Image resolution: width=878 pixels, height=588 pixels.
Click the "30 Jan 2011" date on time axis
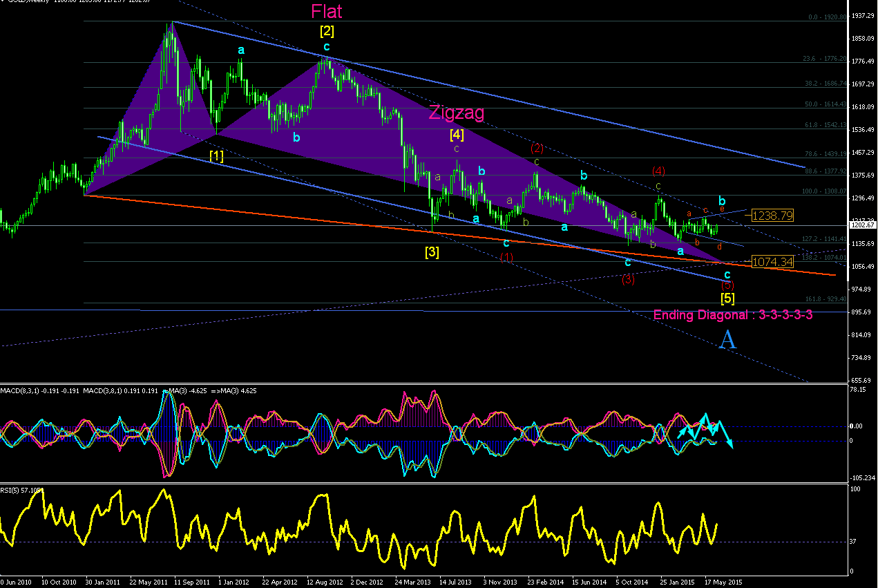click(x=102, y=582)
